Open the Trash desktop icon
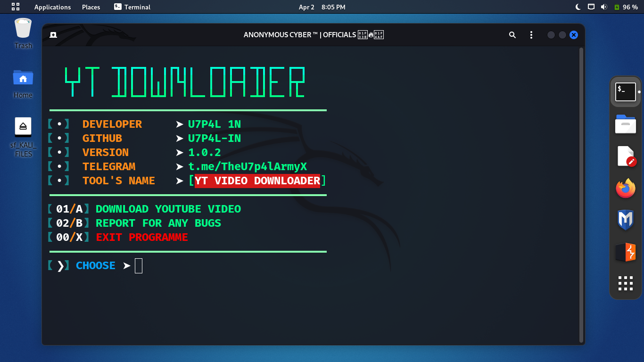644x362 pixels. click(23, 33)
